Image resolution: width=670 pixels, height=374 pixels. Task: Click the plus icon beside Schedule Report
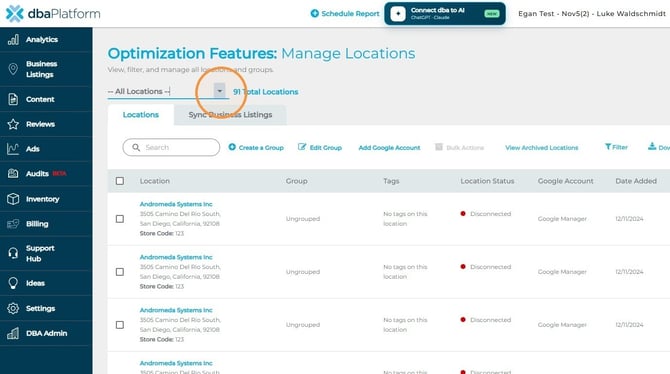[x=314, y=13]
